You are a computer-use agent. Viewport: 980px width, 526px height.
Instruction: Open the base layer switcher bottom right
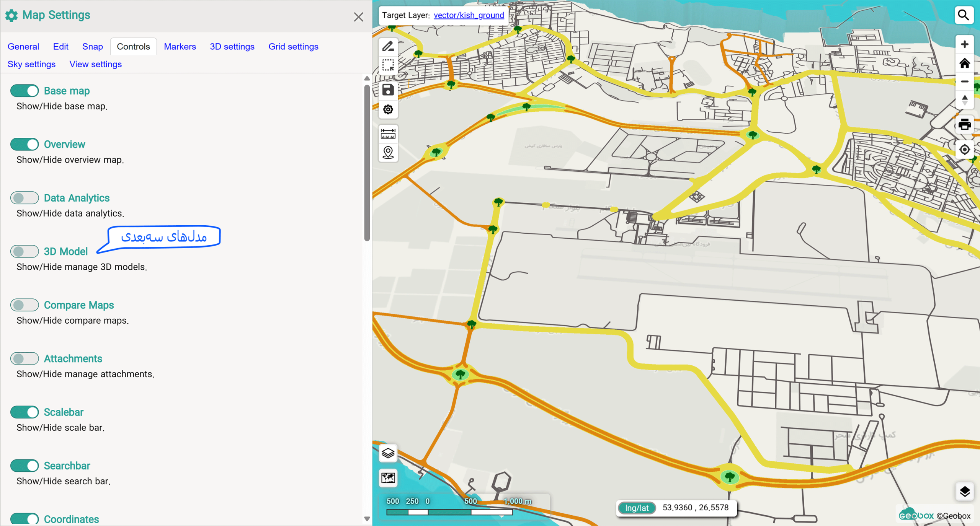click(x=964, y=492)
